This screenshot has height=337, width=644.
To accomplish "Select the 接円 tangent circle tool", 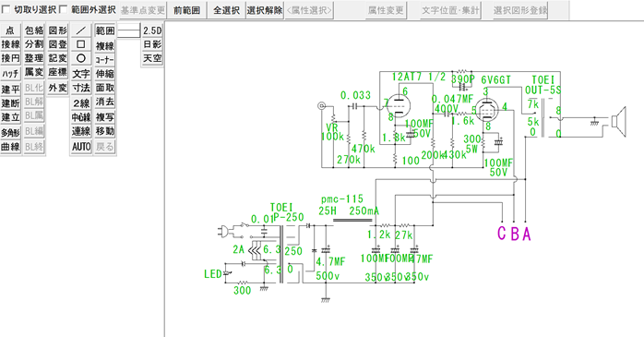I will [11, 58].
